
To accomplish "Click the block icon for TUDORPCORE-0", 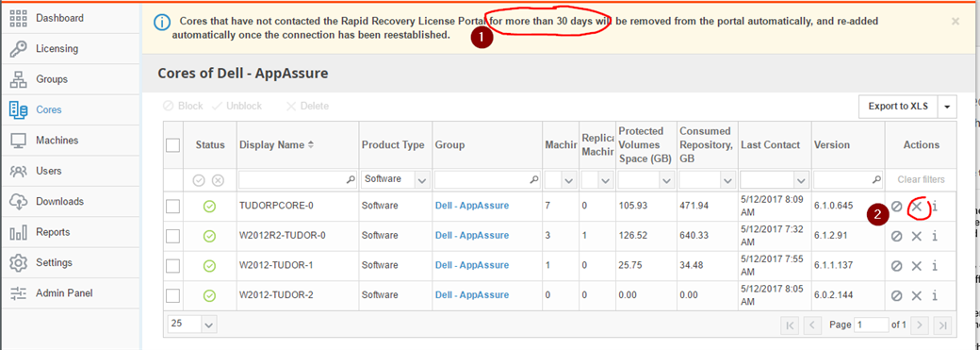I will [897, 206].
